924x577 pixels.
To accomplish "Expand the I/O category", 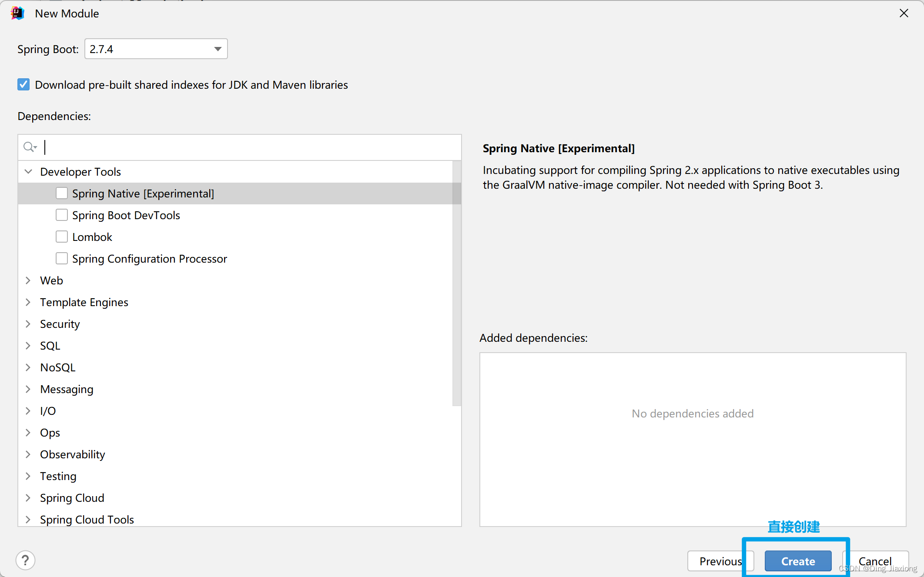I will click(28, 410).
